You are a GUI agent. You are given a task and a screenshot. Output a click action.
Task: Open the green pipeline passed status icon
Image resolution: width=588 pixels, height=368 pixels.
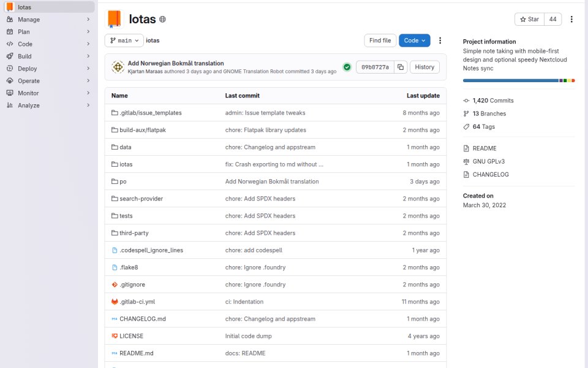(347, 67)
